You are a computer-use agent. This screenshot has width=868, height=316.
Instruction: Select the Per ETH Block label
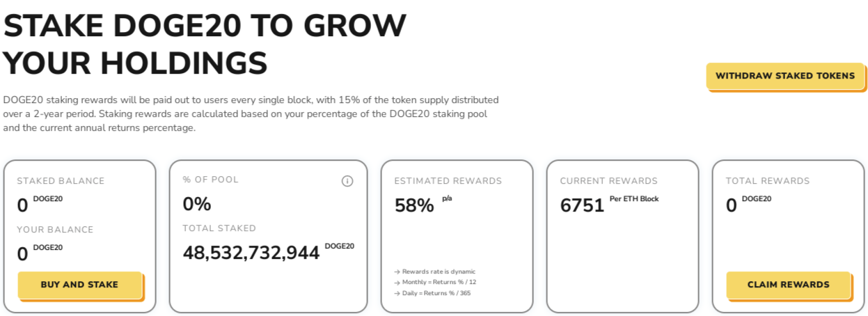click(x=634, y=199)
